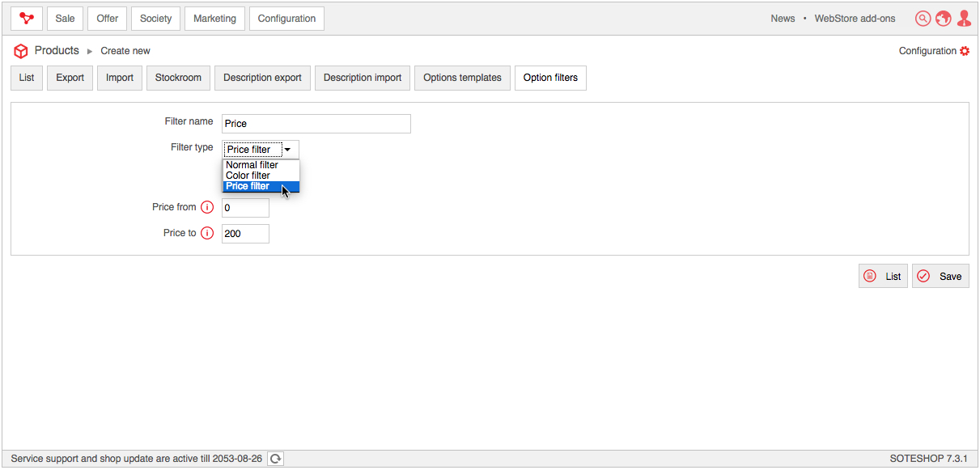Show the Price from info icon

coord(207,207)
